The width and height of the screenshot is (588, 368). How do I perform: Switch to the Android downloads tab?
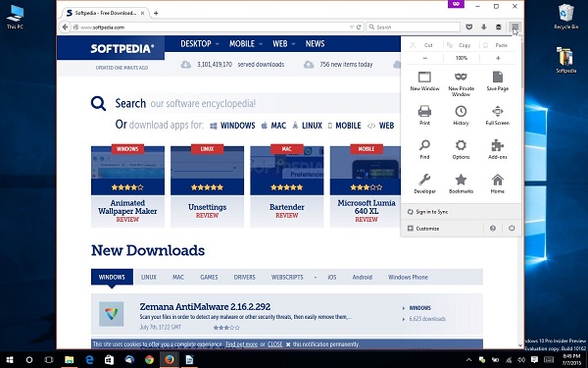[363, 277]
